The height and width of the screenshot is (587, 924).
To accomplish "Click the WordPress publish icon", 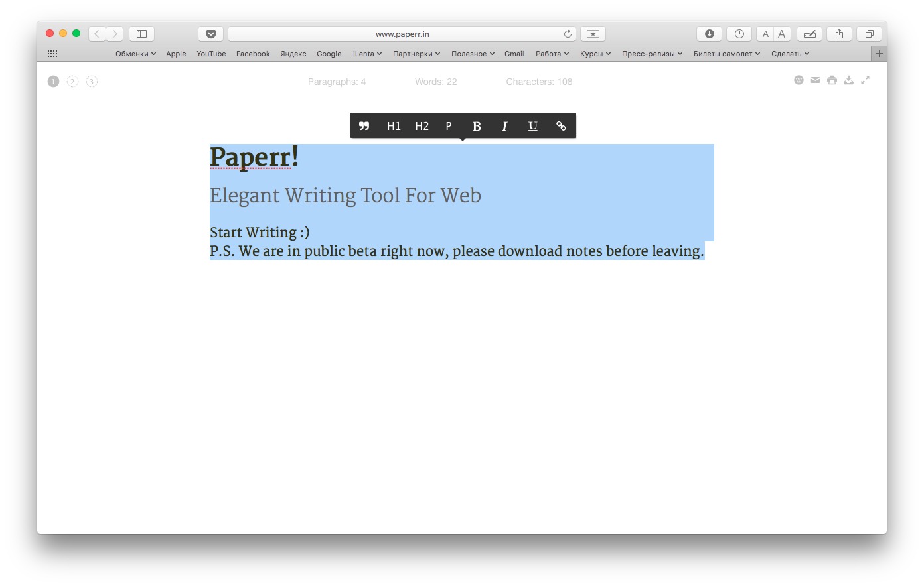I will click(x=799, y=80).
